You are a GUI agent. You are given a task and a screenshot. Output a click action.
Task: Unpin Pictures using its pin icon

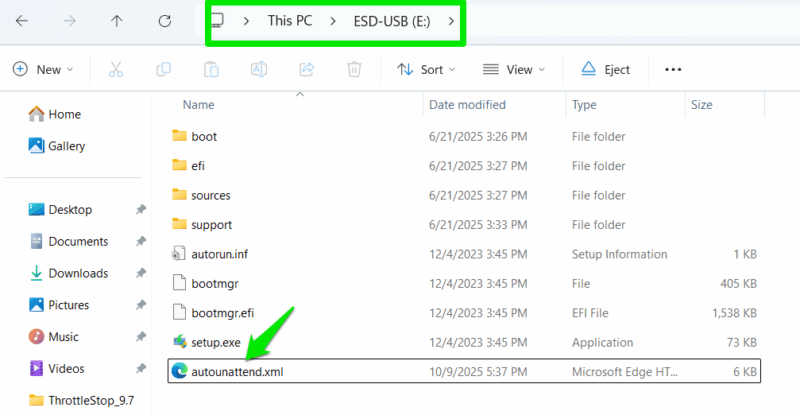141,305
